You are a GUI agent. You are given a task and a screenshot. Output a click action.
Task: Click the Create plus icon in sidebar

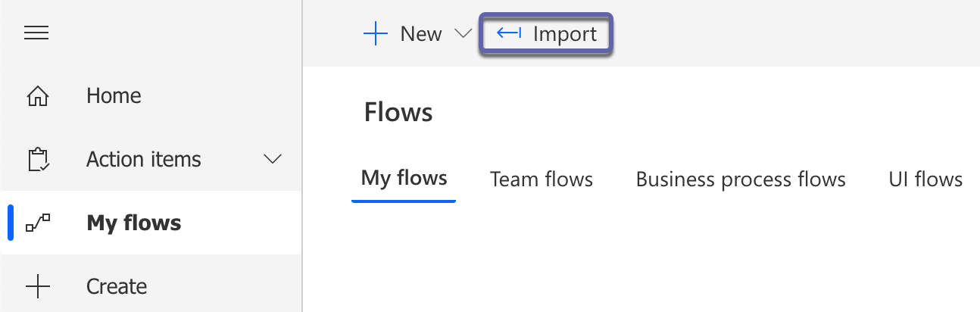click(x=37, y=286)
